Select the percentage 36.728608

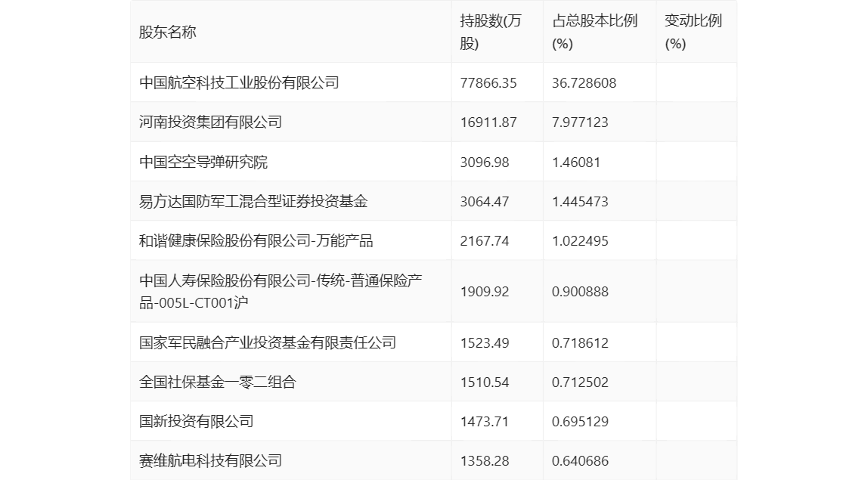584,83
